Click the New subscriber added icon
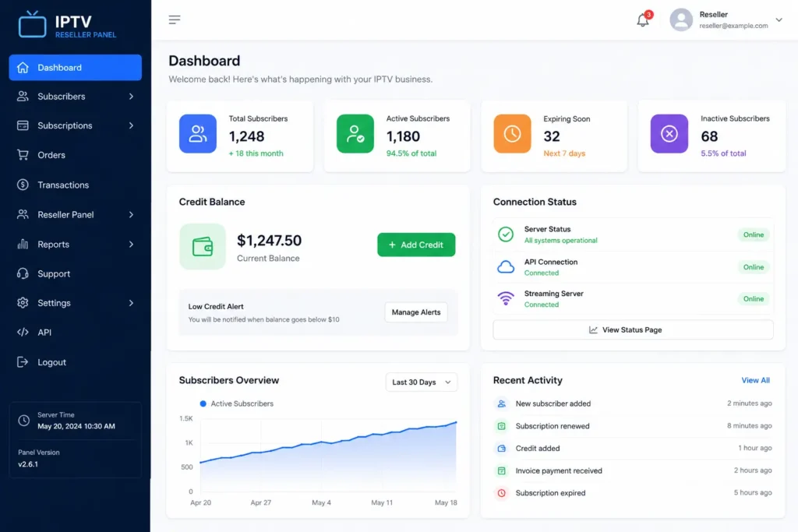 click(501, 403)
